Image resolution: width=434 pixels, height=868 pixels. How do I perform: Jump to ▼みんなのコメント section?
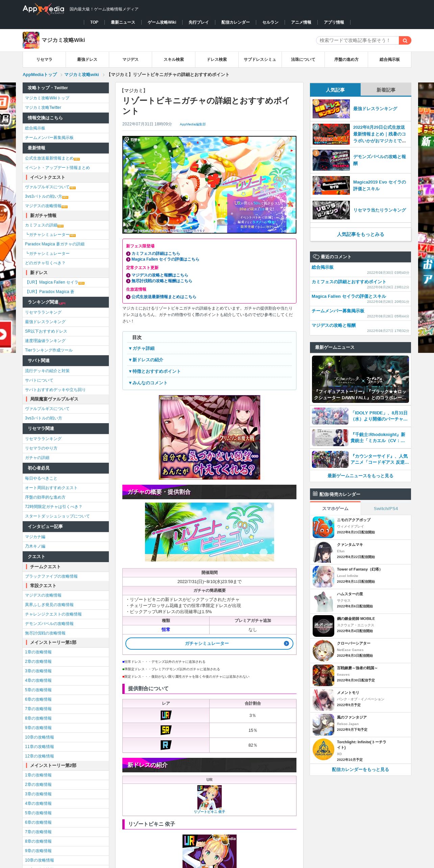[148, 383]
